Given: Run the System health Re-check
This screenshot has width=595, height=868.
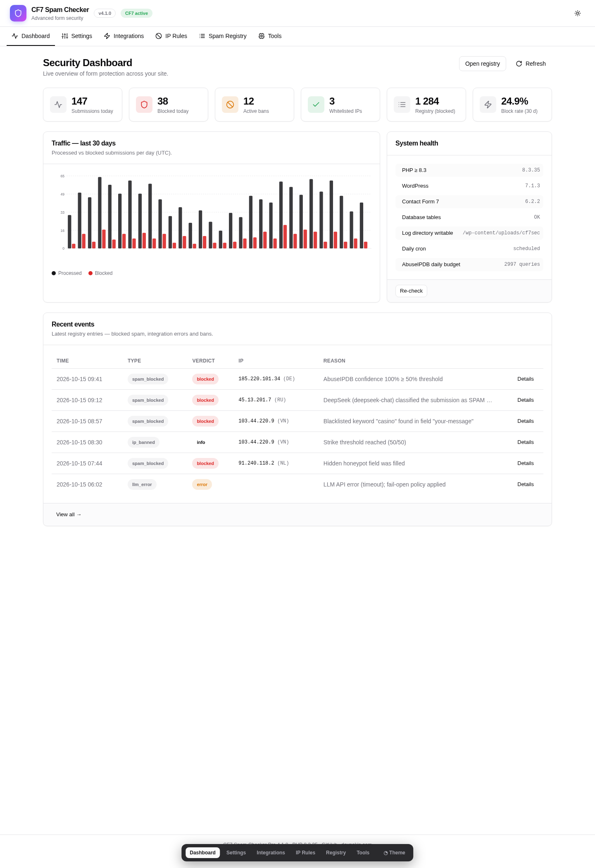Looking at the screenshot, I should [411, 291].
